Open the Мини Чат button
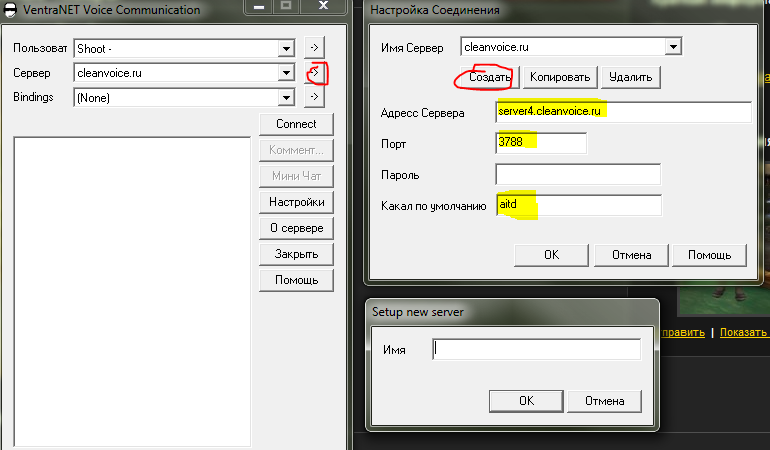The width and height of the screenshot is (770, 450). click(x=296, y=176)
